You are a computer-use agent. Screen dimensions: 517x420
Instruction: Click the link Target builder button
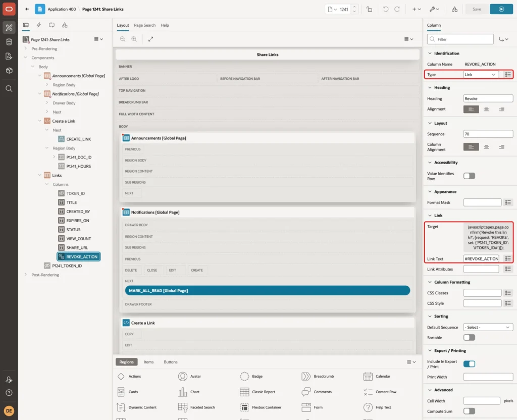[488, 237]
